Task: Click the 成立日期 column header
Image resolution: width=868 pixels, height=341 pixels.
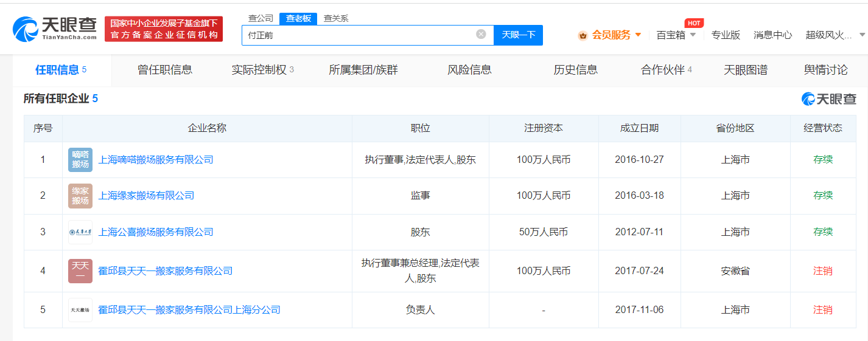Action: [639, 128]
